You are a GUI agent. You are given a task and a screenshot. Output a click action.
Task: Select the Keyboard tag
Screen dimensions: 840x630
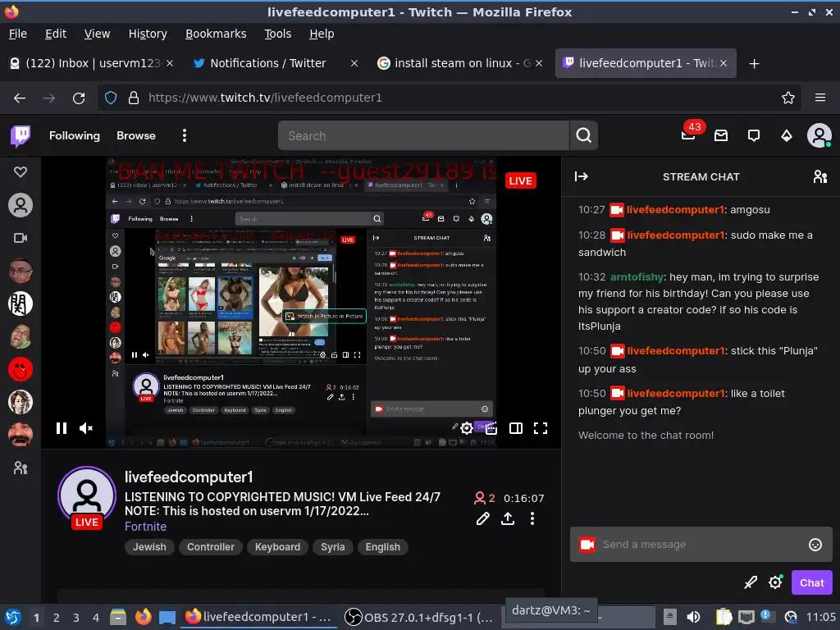click(277, 547)
